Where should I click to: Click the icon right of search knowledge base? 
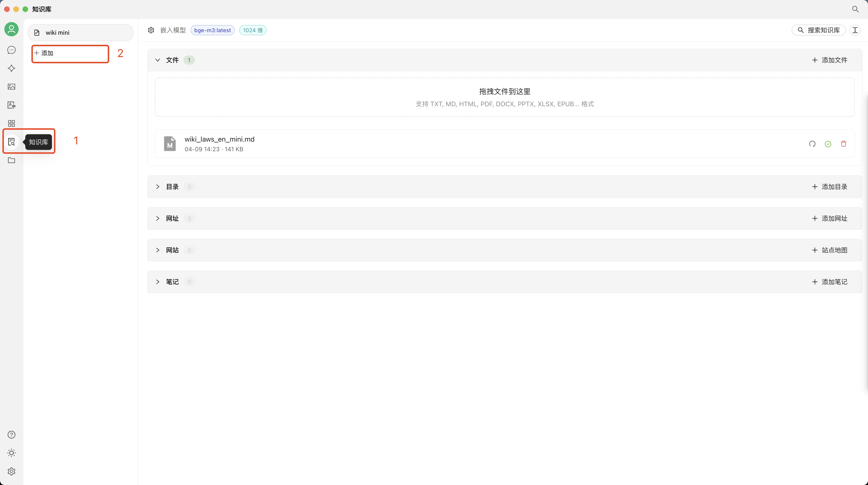pos(855,30)
